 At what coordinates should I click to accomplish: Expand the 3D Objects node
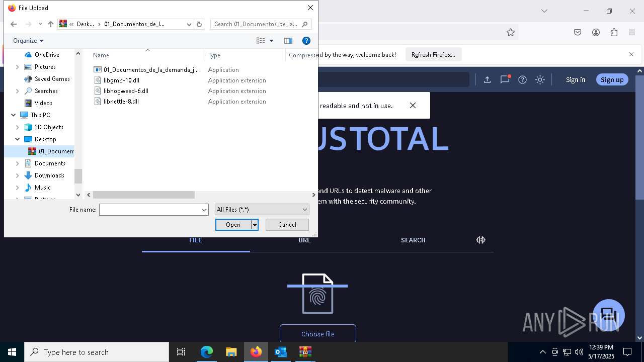pos(18,127)
